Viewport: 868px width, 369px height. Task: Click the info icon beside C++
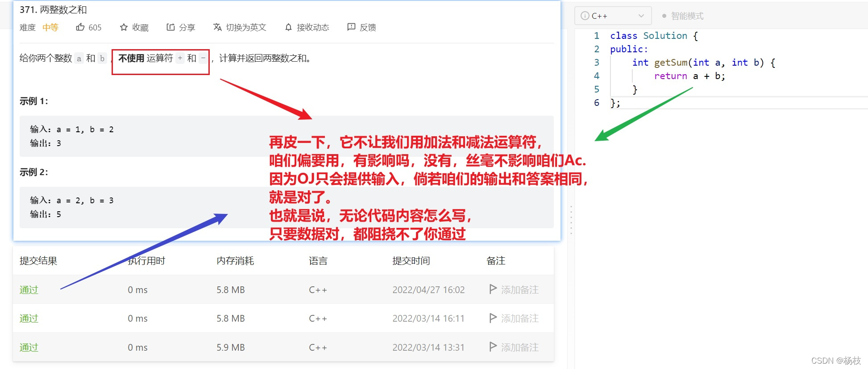tap(585, 16)
